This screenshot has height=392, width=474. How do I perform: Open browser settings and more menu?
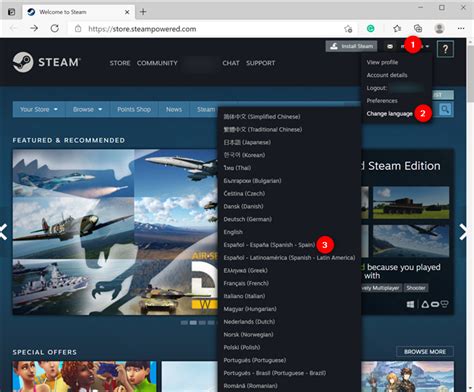[461, 29]
